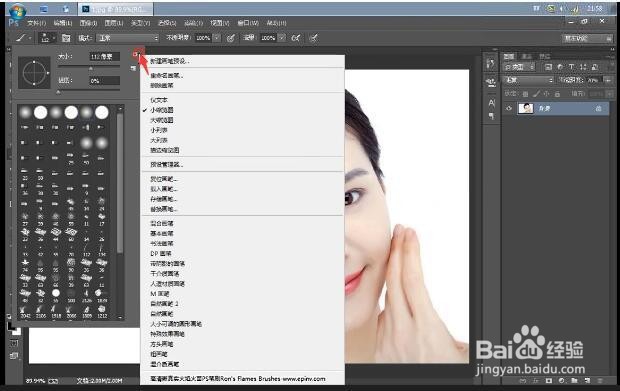
Task: Click the brush size input field
Action: [104, 57]
